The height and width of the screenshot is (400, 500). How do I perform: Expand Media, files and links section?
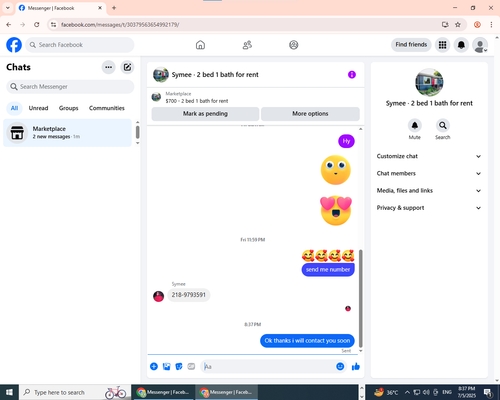tap(429, 191)
